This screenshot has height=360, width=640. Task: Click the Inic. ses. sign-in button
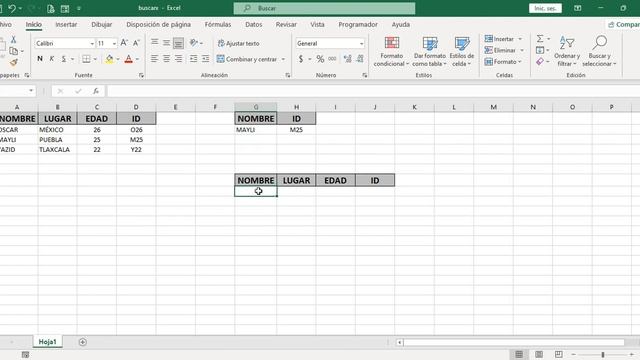545,8
